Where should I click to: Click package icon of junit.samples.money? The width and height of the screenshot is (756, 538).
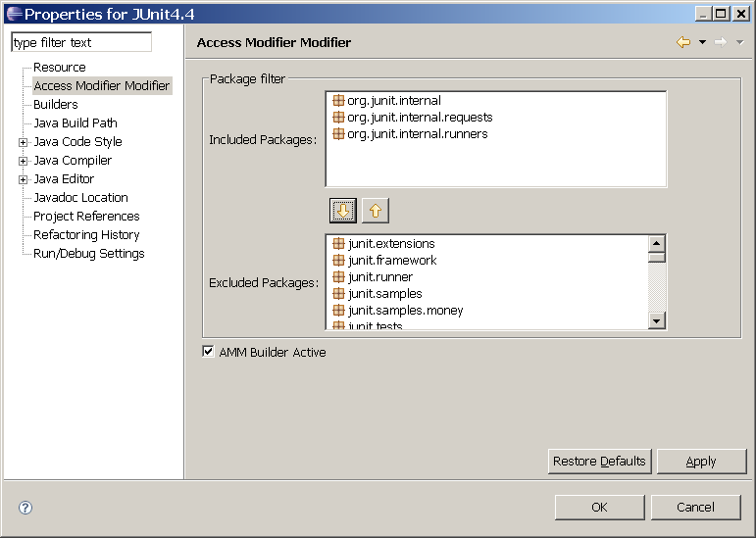pos(338,311)
